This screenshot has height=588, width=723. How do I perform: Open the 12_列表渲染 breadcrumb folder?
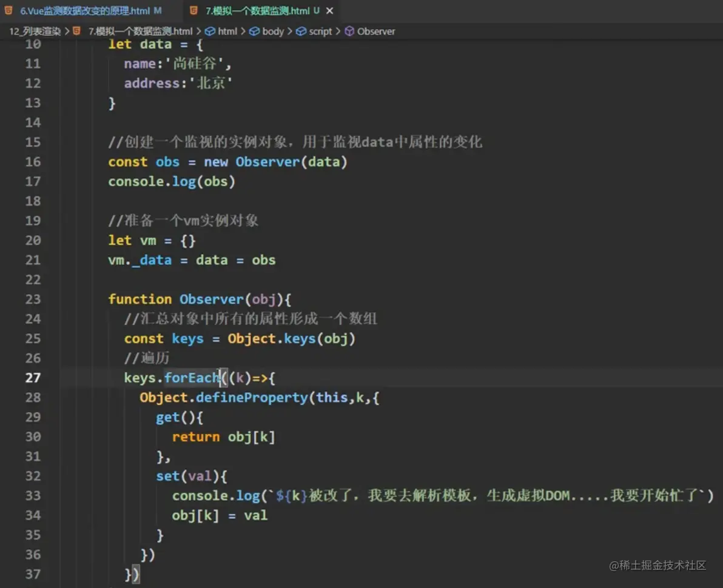tap(35, 32)
